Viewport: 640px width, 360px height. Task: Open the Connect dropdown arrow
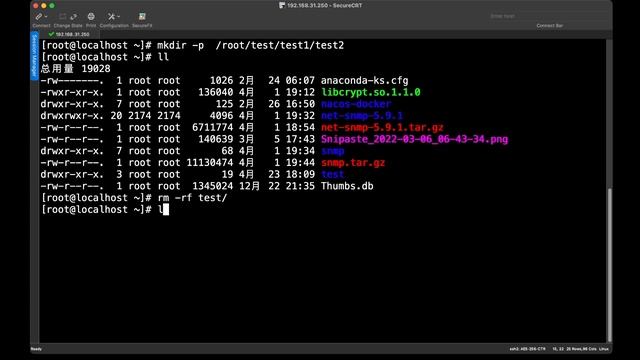[x=46, y=17]
